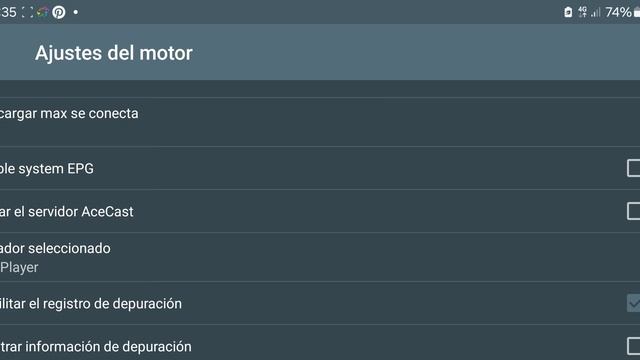Tap the Player value subtitle
The image size is (640, 360).
click(x=19, y=267)
